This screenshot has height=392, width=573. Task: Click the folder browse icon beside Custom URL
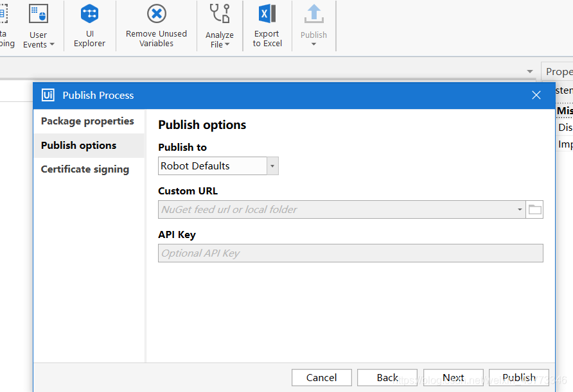coord(534,209)
